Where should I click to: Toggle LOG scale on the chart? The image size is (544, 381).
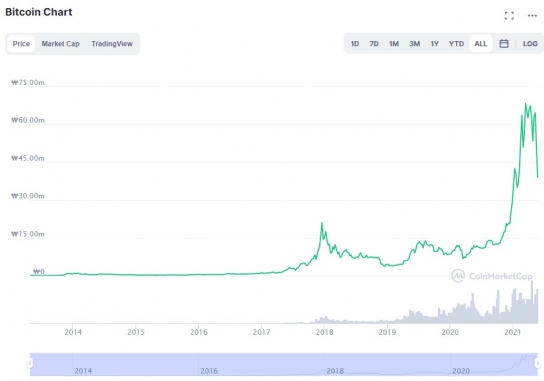coord(530,44)
